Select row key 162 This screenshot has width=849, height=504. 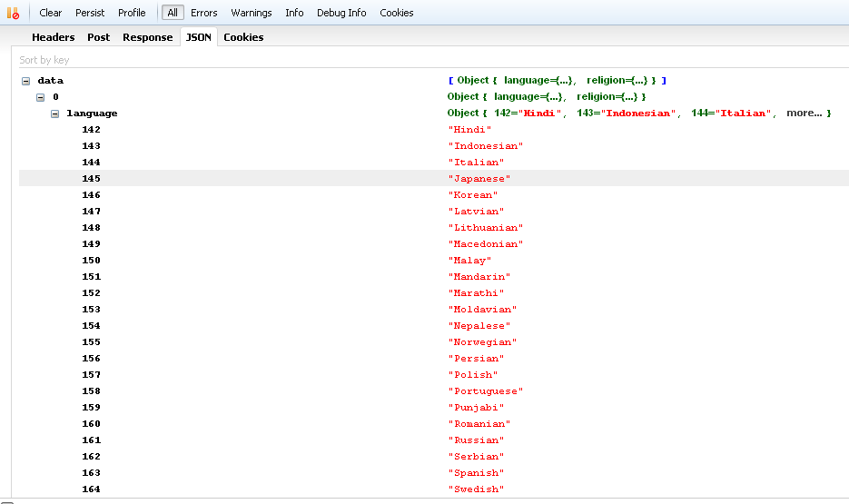(x=91, y=457)
